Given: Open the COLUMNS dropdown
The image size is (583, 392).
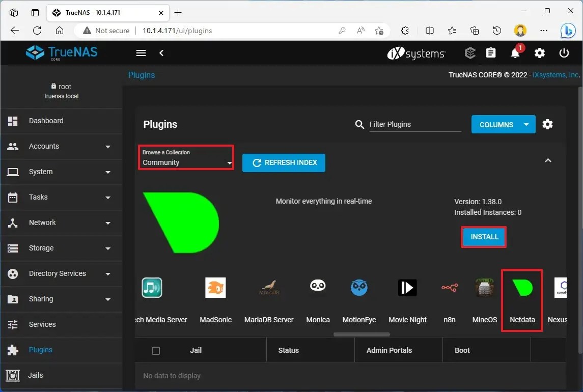Looking at the screenshot, I should pos(503,124).
